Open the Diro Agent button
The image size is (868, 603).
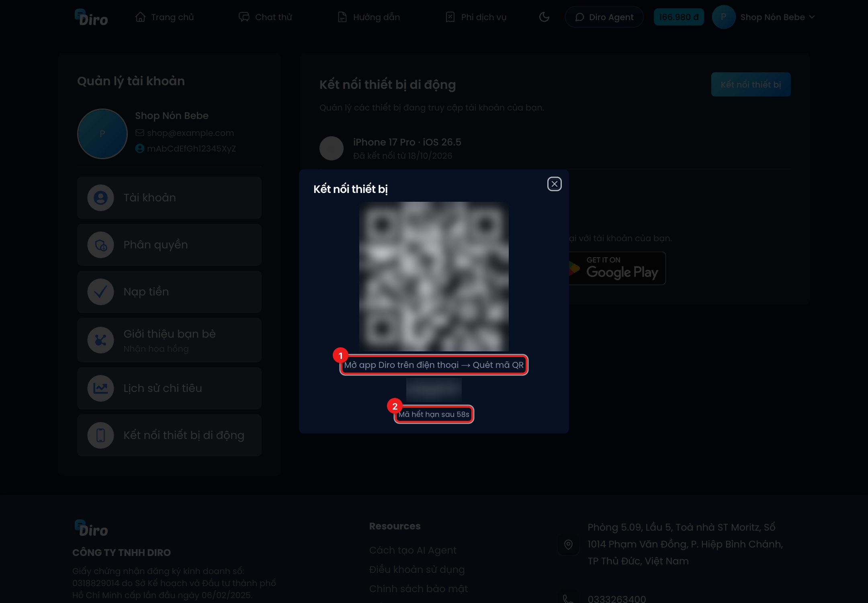click(604, 17)
